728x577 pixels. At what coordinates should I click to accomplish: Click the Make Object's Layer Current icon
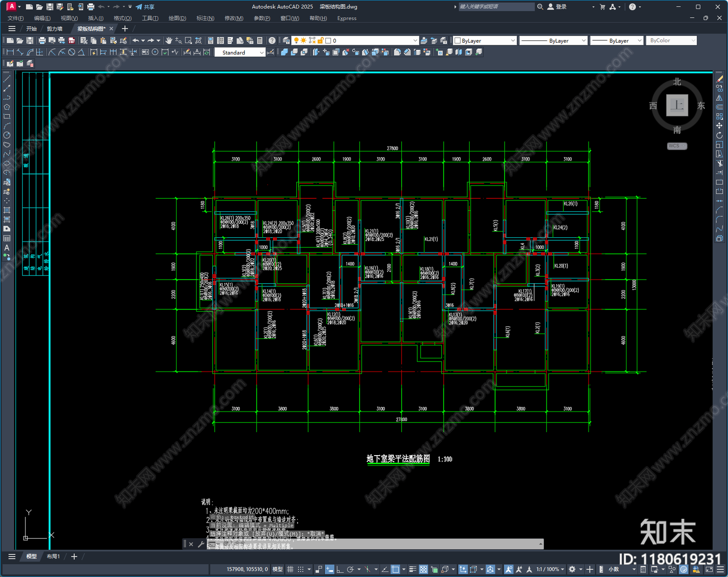[x=424, y=40]
